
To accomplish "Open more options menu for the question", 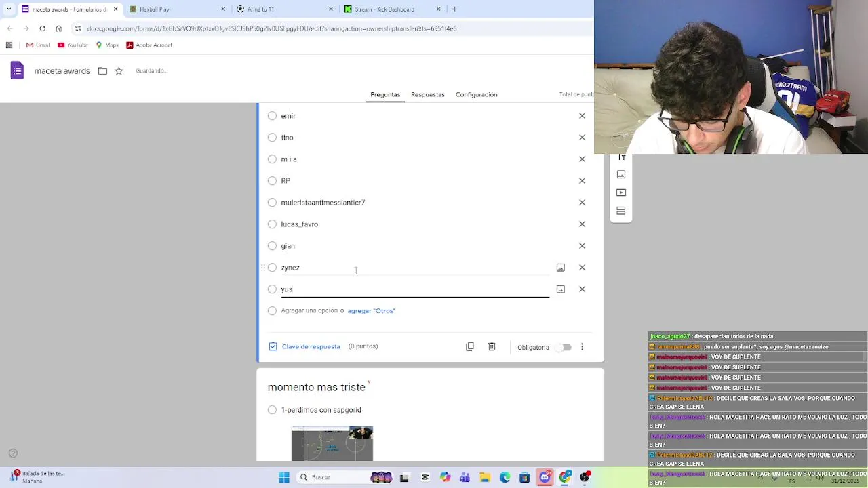I will pos(582,347).
